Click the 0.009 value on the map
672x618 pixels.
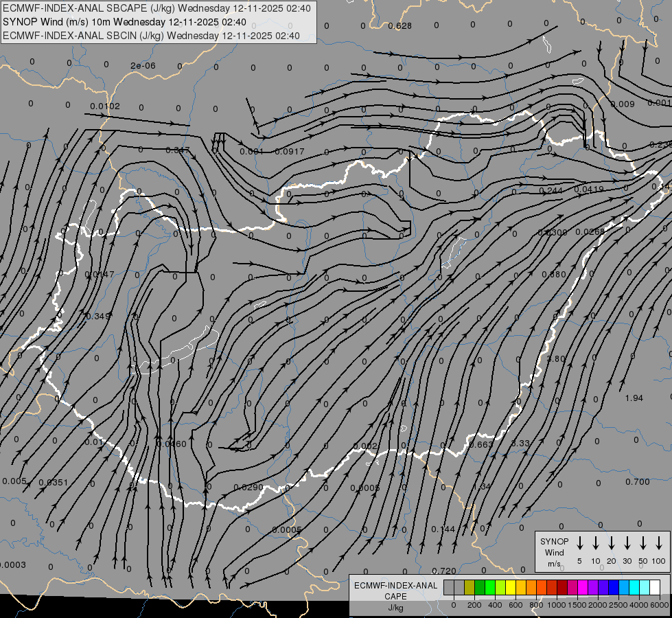tap(623, 104)
